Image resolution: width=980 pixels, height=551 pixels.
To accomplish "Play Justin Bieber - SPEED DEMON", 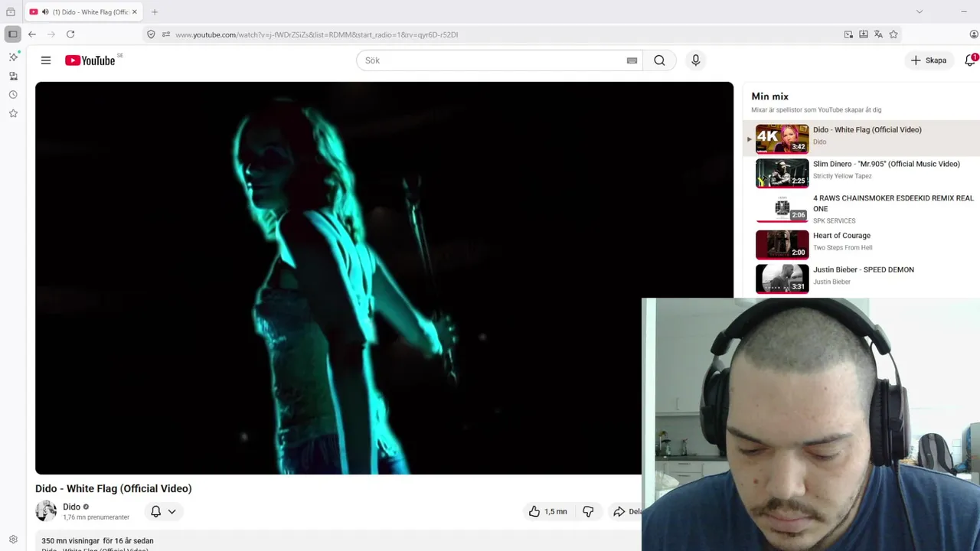I will [861, 278].
